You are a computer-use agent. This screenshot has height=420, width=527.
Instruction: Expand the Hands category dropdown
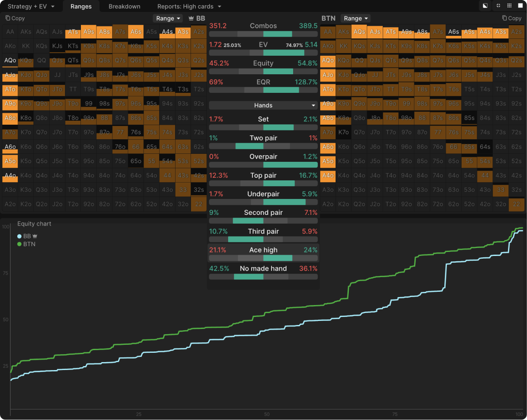pyautogui.click(x=263, y=105)
